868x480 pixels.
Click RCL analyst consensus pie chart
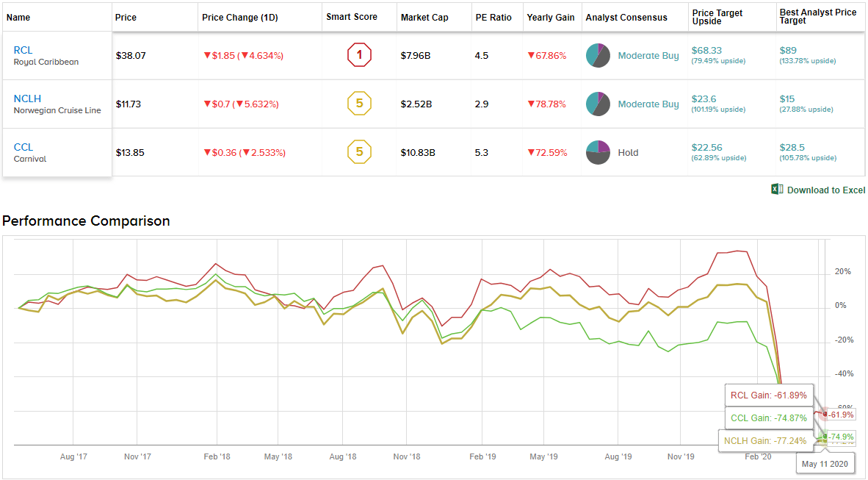pos(598,55)
